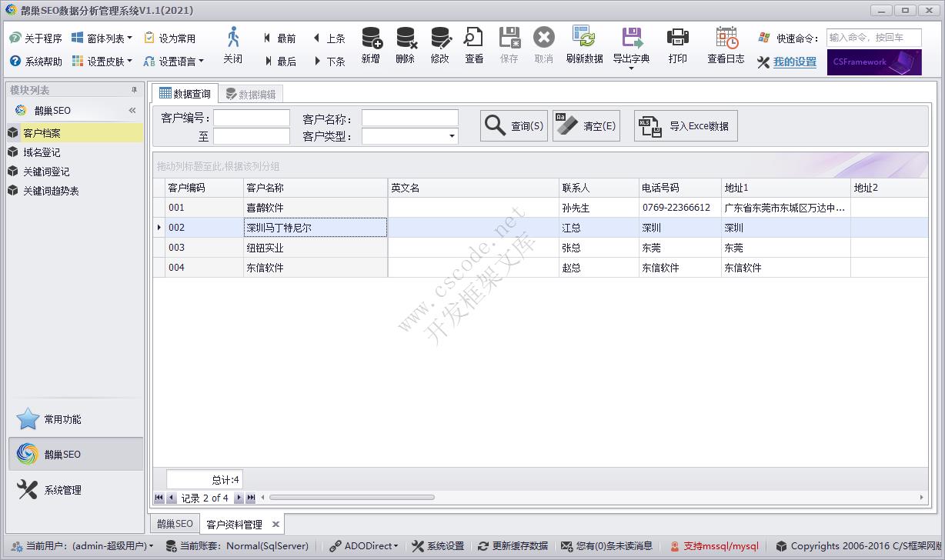Click the 修改 (Edit) toolbar icon
The image size is (945, 560).
(440, 38)
